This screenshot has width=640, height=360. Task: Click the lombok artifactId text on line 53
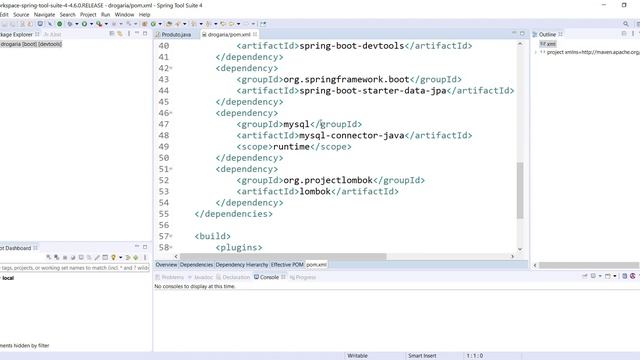coord(315,191)
